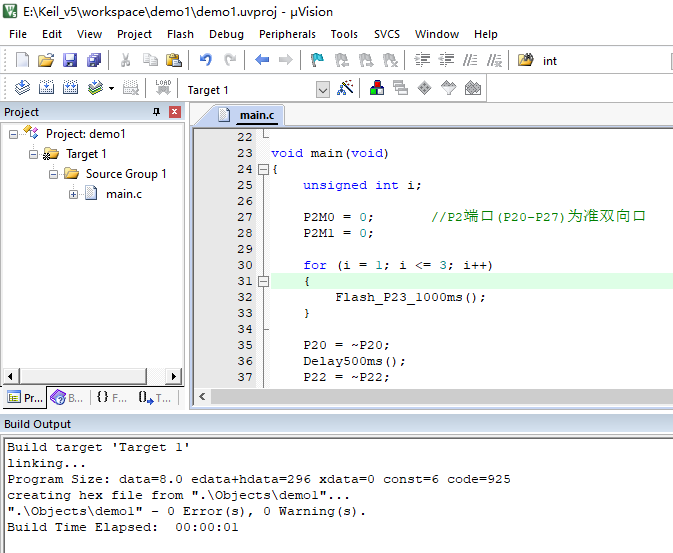Open the Peripherals menu
Screen dimensions: 673x553
coord(287,34)
